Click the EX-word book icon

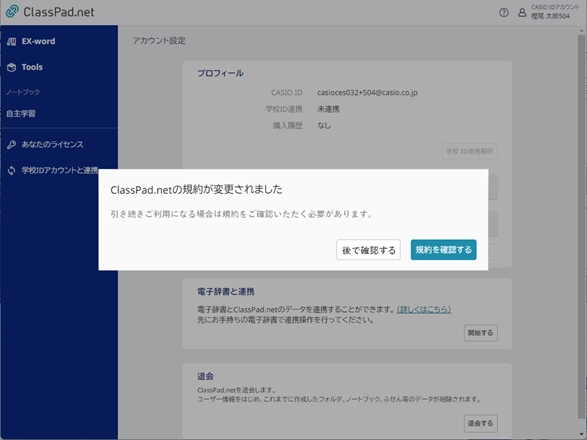point(12,42)
